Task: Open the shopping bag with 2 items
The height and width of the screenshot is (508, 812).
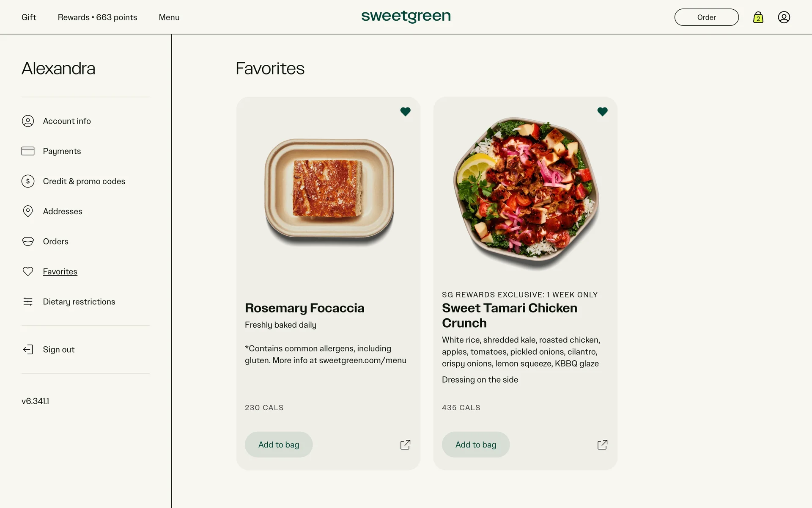Action: tap(758, 17)
